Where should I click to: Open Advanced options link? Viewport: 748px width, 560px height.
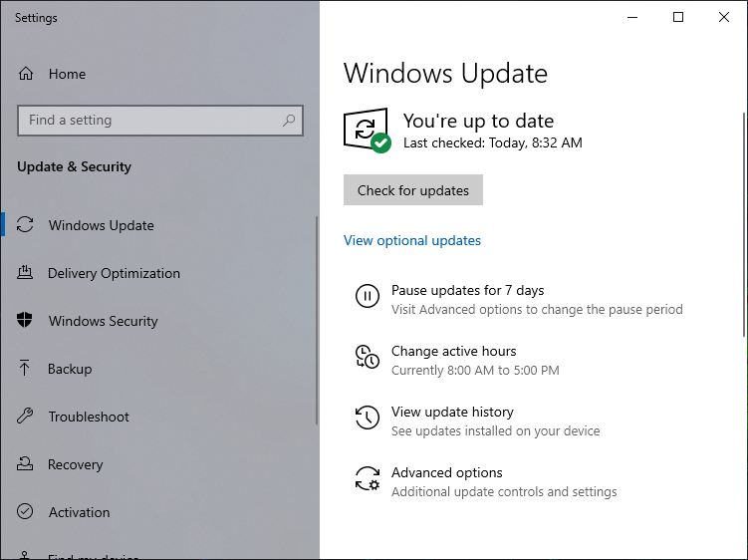point(447,472)
